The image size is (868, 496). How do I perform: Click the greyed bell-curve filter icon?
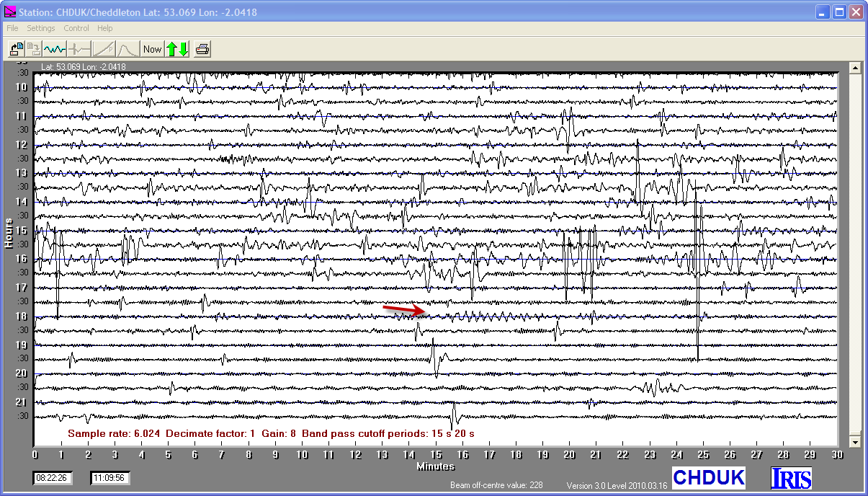[x=127, y=49]
